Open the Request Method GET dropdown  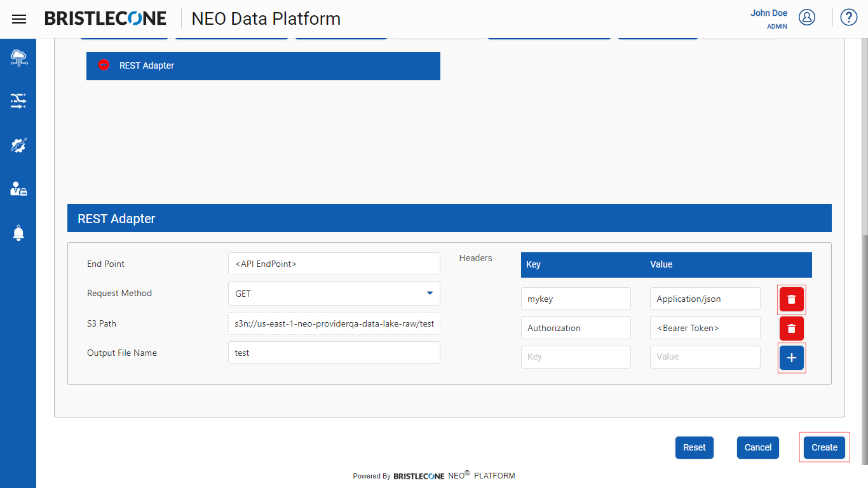click(334, 294)
